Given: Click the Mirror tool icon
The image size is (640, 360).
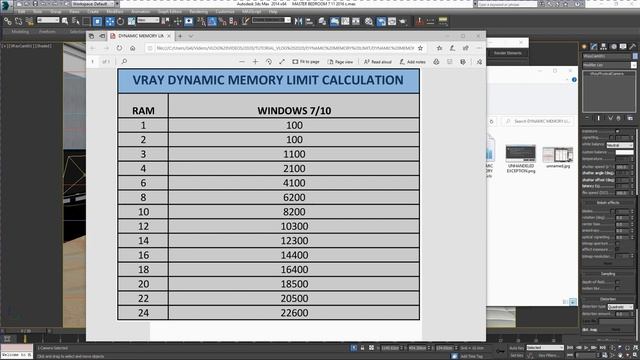Looking at the screenshot, I should pyautogui.click(x=298, y=21).
